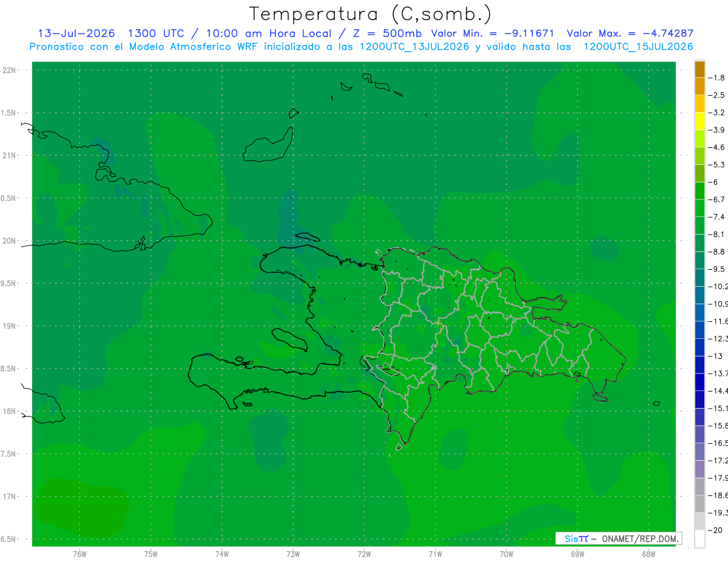Click the lime swatch between -3.9 and -4.6
The height and width of the screenshot is (562, 728).
[699, 138]
